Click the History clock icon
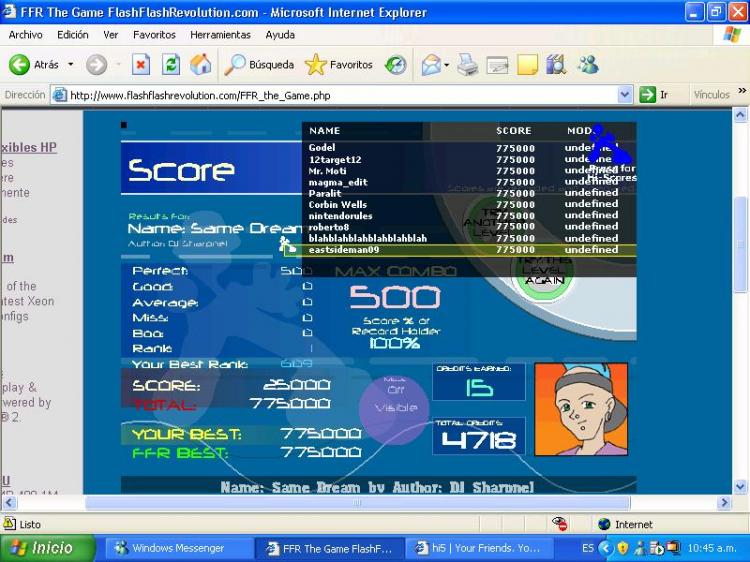The width and height of the screenshot is (750, 562). pyautogui.click(x=396, y=65)
